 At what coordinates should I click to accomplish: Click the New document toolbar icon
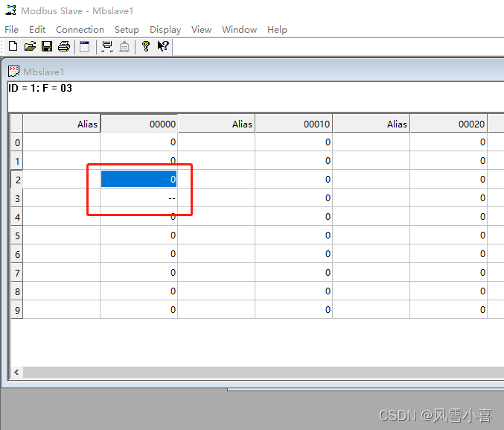pos(13,46)
